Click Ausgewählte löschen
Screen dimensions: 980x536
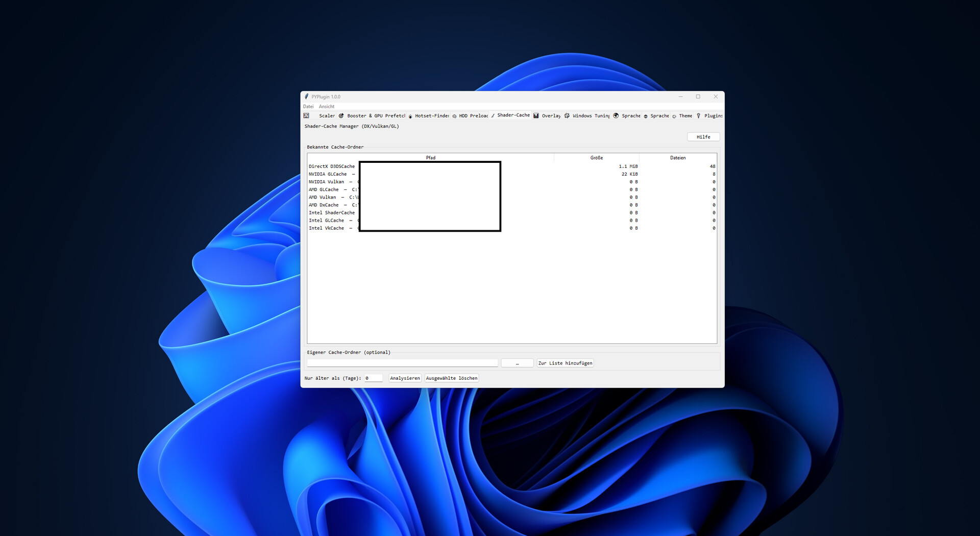[x=451, y=378]
